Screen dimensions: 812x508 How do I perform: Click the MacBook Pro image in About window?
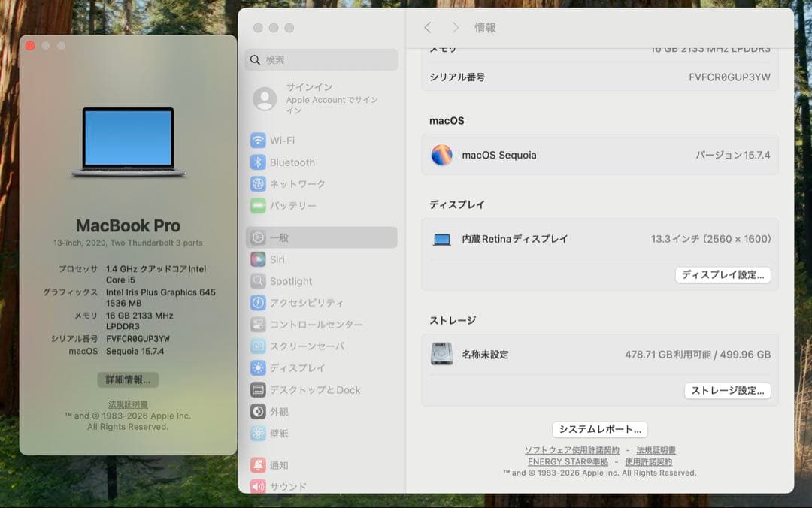(129, 143)
